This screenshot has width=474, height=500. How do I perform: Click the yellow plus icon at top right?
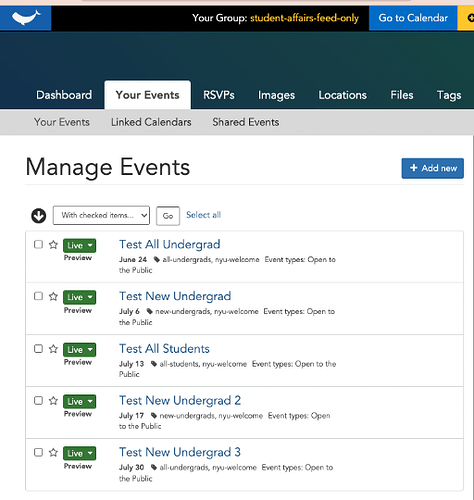(470, 18)
